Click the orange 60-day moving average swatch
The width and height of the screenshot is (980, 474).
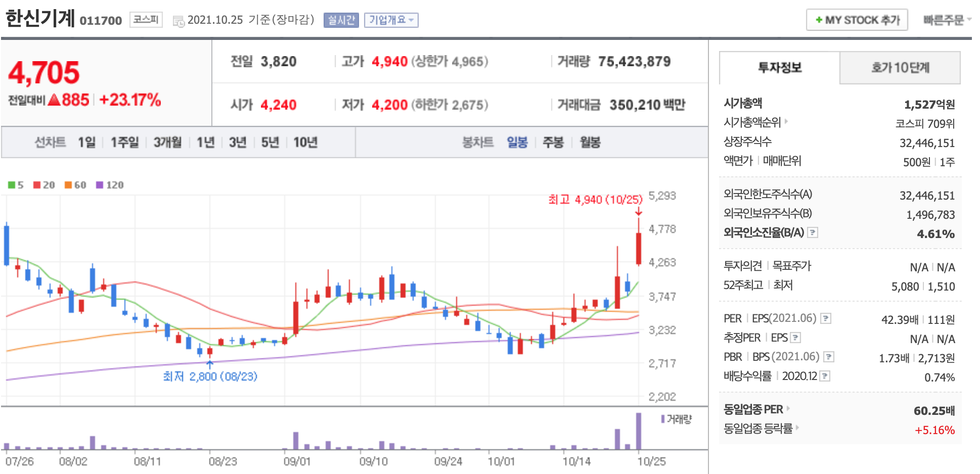coord(68,185)
